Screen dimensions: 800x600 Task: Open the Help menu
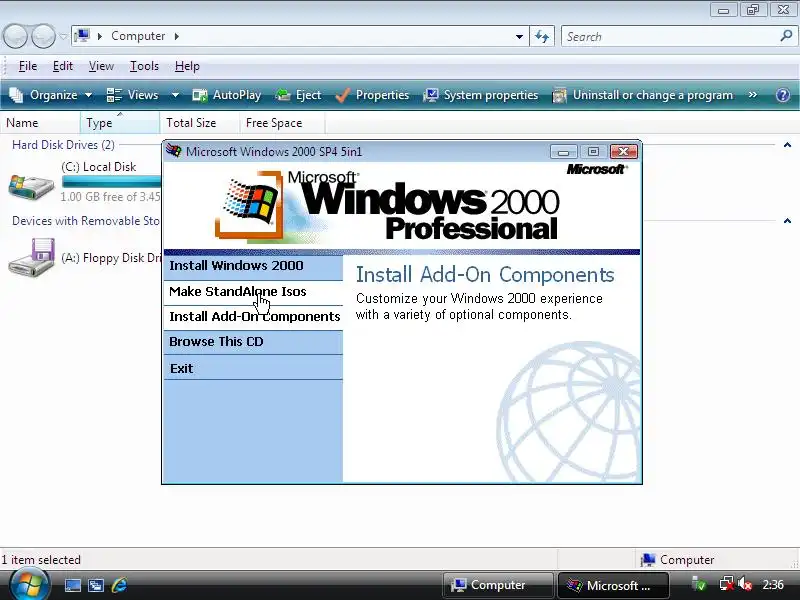point(187,66)
